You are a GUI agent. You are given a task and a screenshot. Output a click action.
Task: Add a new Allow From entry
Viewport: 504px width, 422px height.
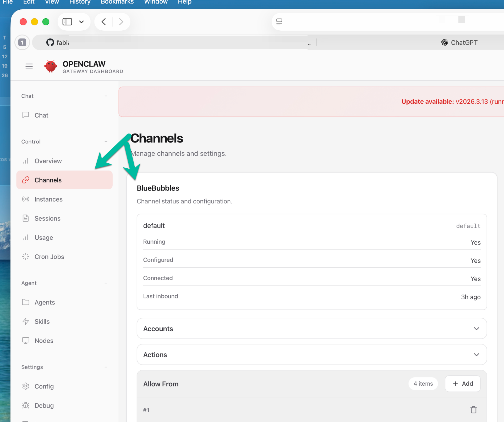pyautogui.click(x=463, y=384)
